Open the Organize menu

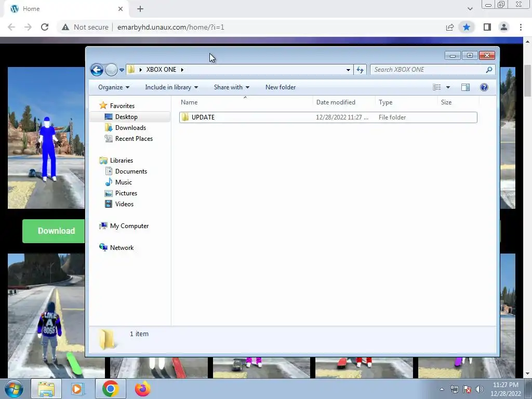point(114,87)
